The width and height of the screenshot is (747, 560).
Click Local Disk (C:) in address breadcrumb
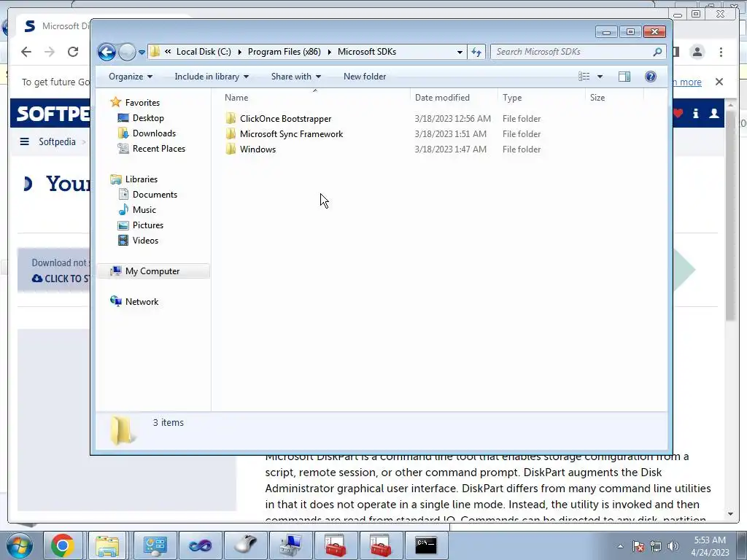point(204,52)
